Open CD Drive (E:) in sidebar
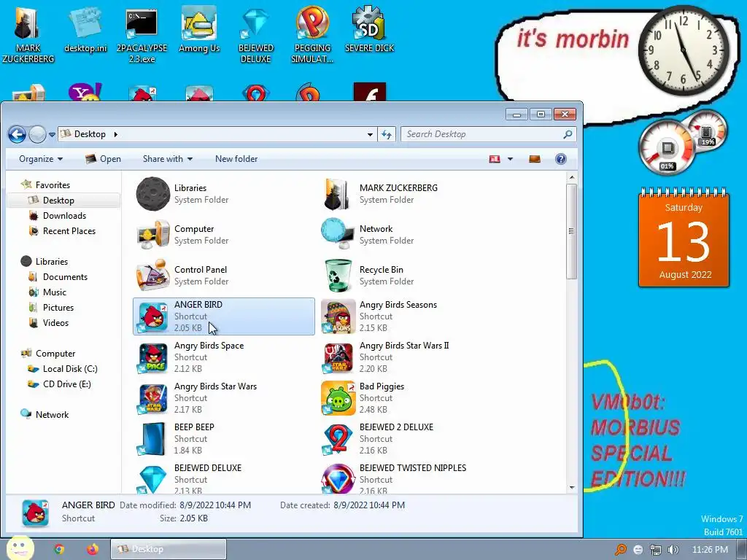The image size is (747, 560). 66,384
